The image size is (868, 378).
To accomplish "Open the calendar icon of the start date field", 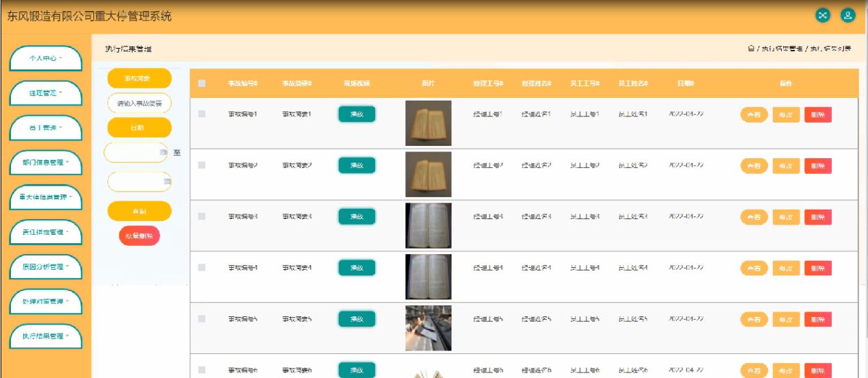I will (x=163, y=152).
